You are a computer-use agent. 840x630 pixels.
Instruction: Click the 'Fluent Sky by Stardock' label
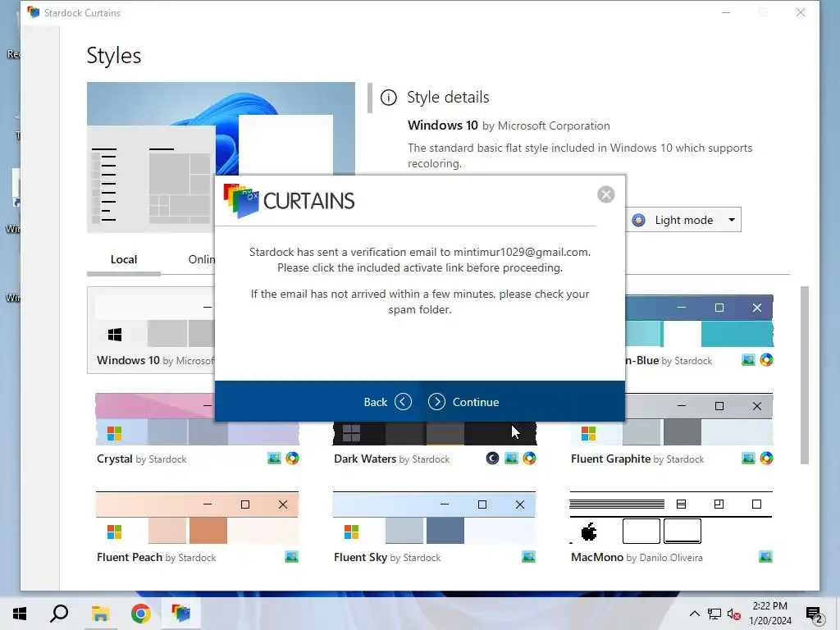point(387,558)
